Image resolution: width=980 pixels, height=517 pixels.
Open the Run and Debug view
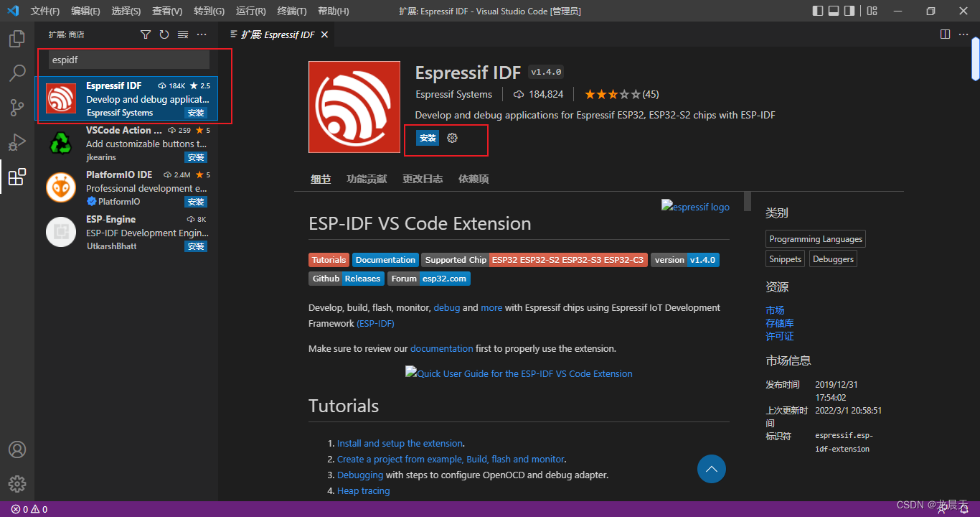pyautogui.click(x=17, y=142)
